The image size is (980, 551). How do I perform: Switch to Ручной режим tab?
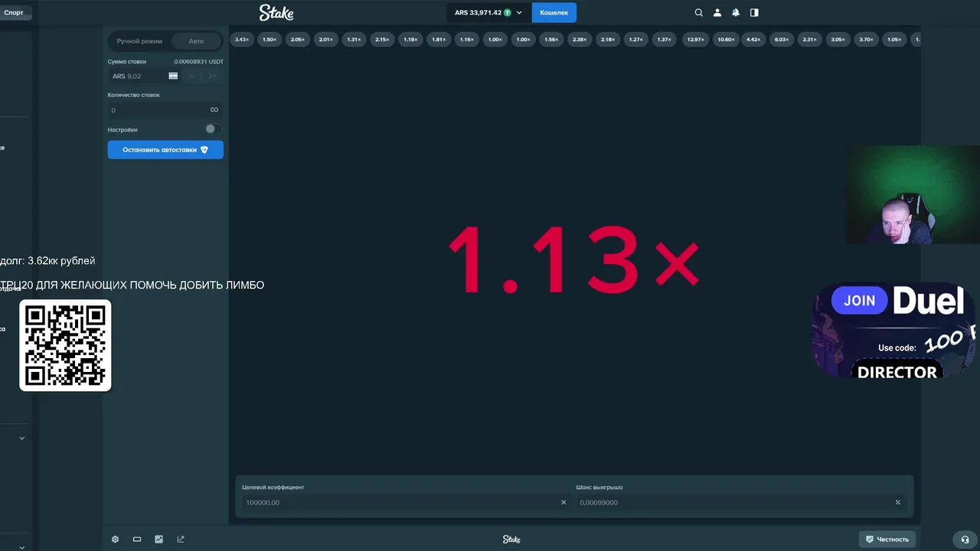pos(139,41)
